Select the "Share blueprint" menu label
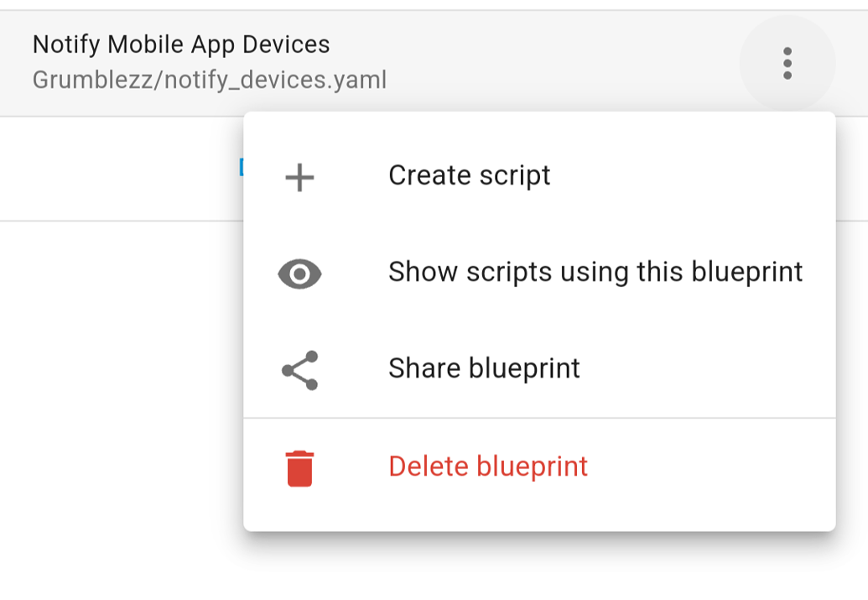This screenshot has height=600, width=868. tap(484, 368)
